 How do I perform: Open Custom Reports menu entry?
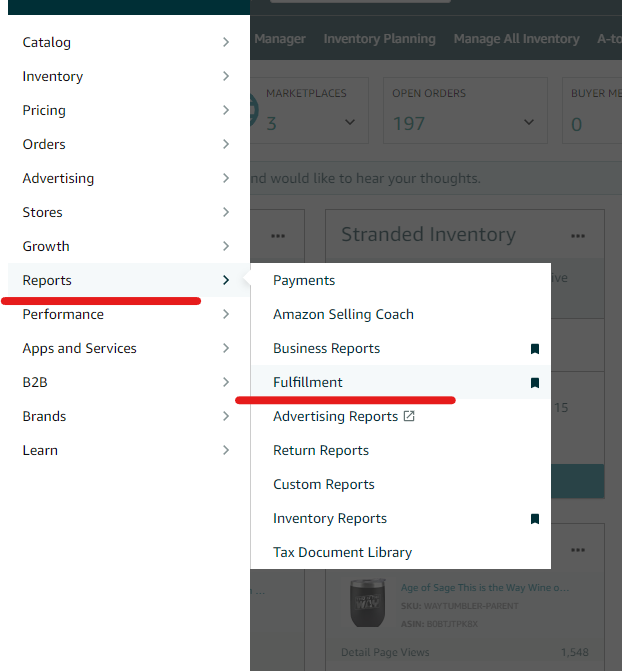click(324, 485)
